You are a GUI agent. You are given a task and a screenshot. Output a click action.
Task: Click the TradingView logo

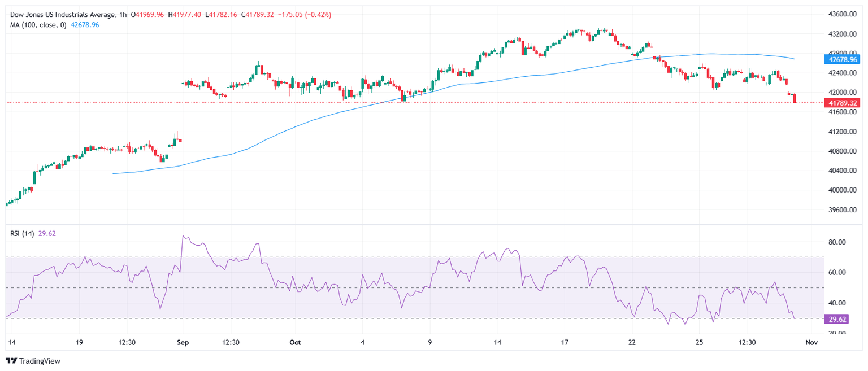pos(33,361)
